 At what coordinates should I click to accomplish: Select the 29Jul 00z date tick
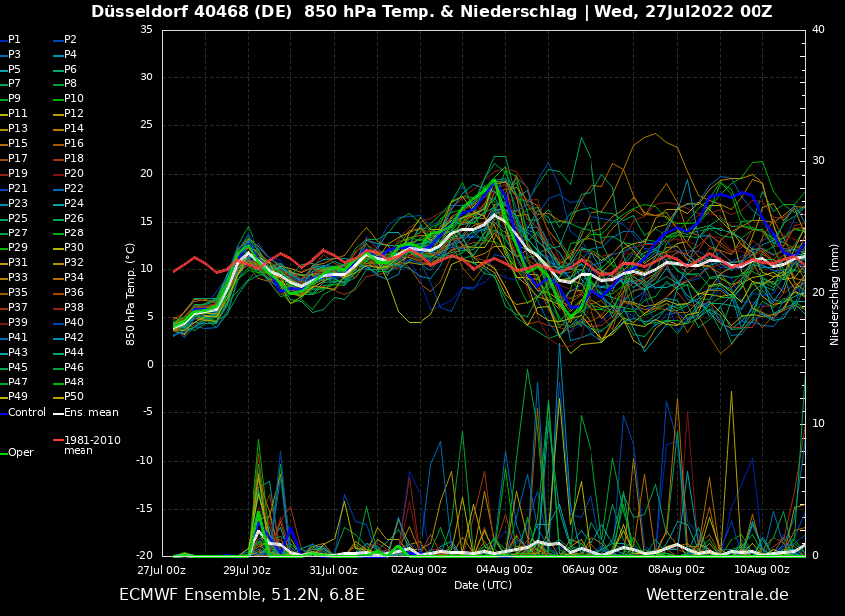pyautogui.click(x=248, y=570)
